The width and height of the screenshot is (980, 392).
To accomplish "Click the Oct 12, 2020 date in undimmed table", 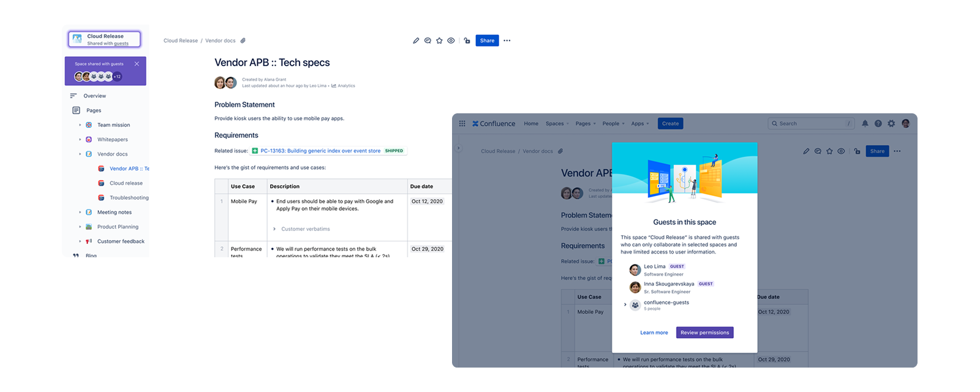I will tap(427, 201).
